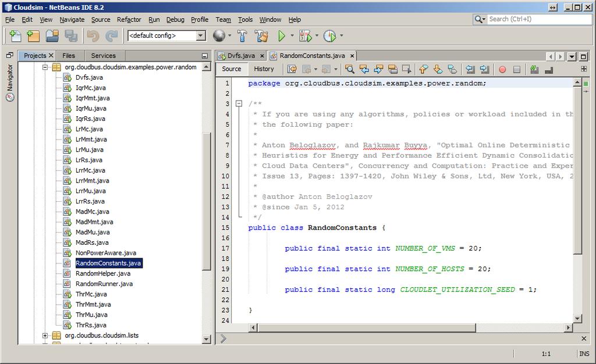Click the Search (Ctrl+I) input field
596x364 pixels.
[540, 19]
